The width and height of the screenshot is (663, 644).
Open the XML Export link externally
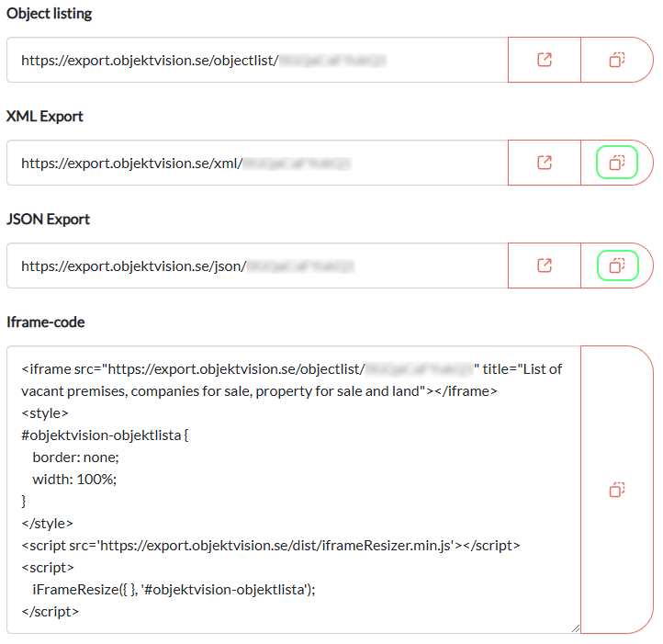coord(545,163)
